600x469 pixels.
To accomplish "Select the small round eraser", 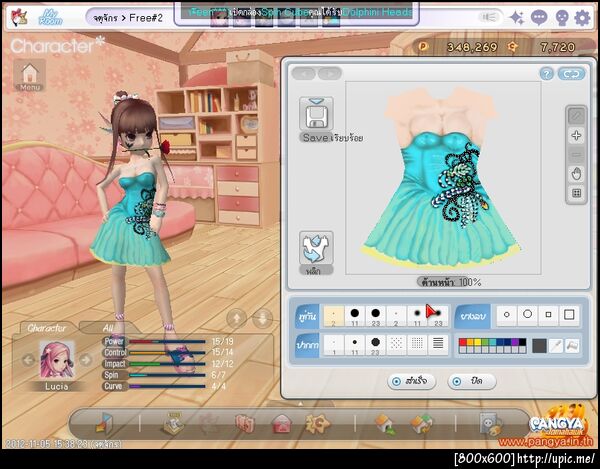I will click(x=507, y=315).
